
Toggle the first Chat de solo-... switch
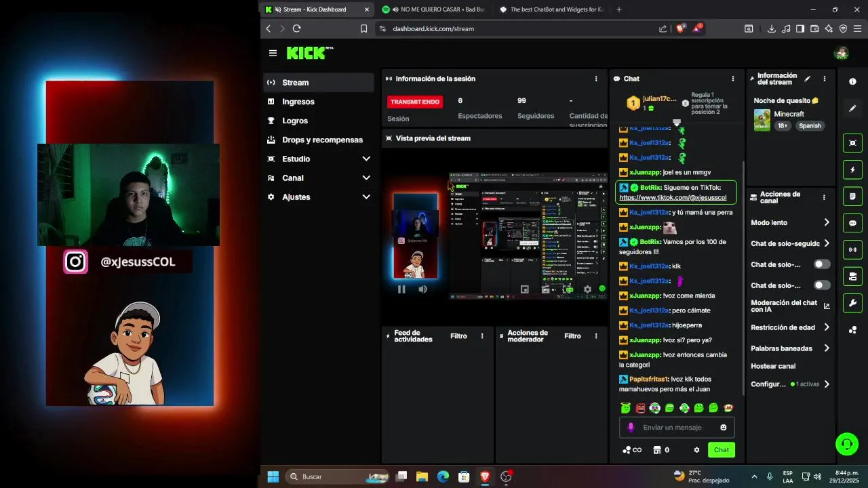coord(822,264)
